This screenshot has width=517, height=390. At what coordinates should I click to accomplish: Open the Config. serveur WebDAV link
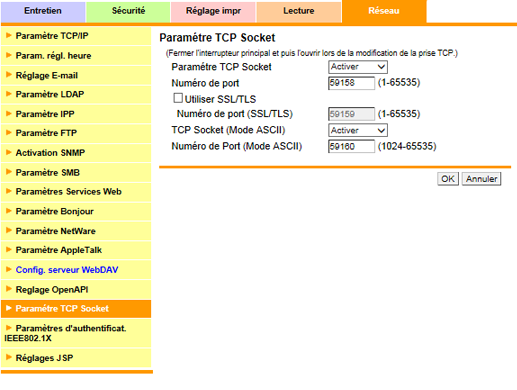67,270
